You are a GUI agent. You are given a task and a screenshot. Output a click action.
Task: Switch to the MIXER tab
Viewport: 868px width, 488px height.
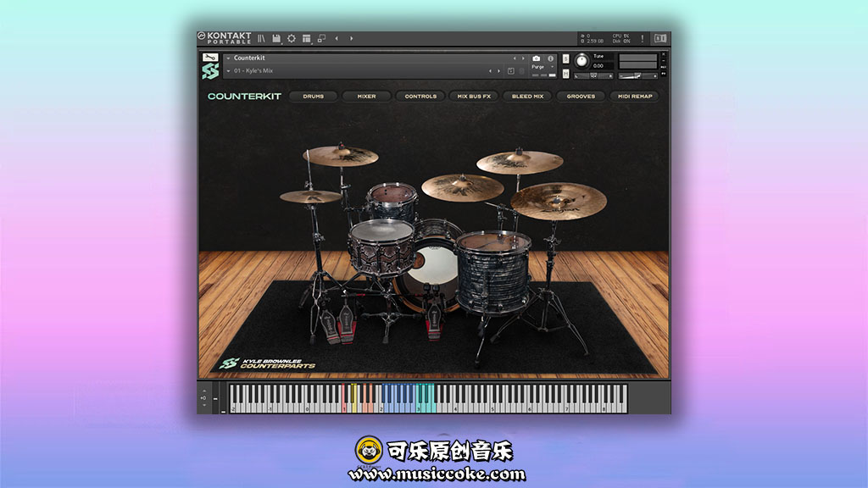tap(366, 97)
